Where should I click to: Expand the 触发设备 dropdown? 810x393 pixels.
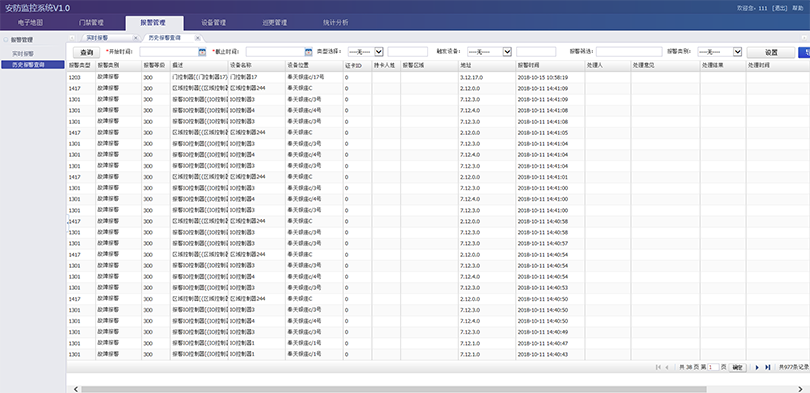click(489, 52)
